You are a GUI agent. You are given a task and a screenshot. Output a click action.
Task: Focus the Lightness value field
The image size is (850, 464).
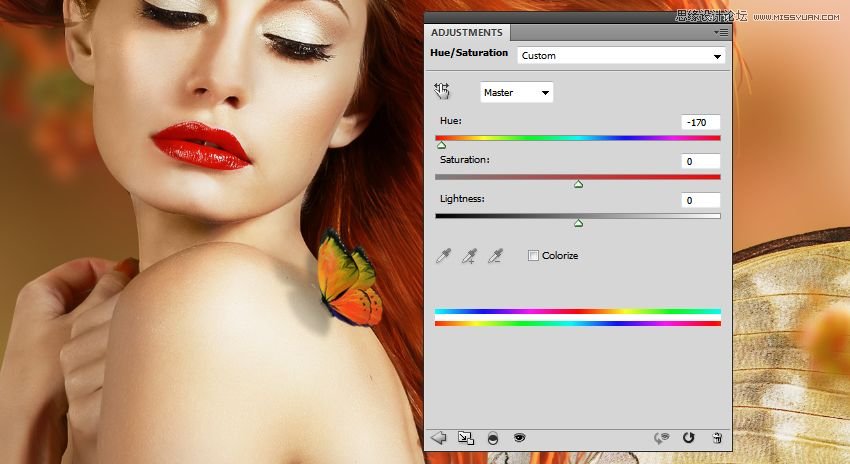tap(700, 201)
